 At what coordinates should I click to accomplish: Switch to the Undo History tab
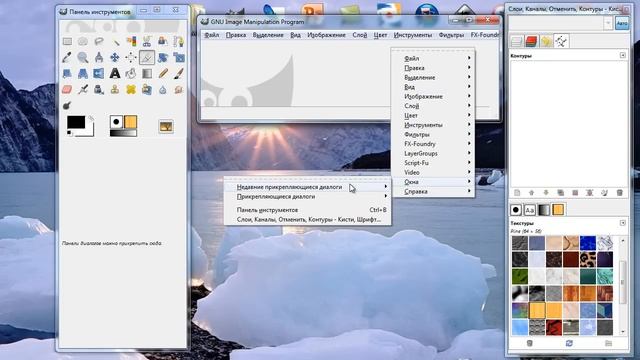[x=546, y=41]
